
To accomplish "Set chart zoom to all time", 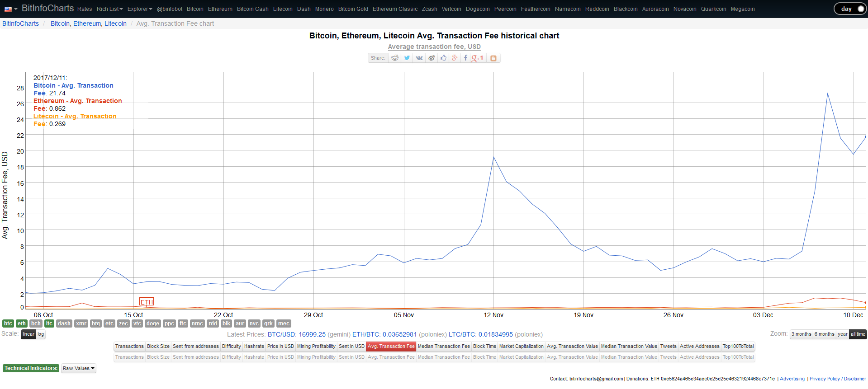I will click(858, 334).
